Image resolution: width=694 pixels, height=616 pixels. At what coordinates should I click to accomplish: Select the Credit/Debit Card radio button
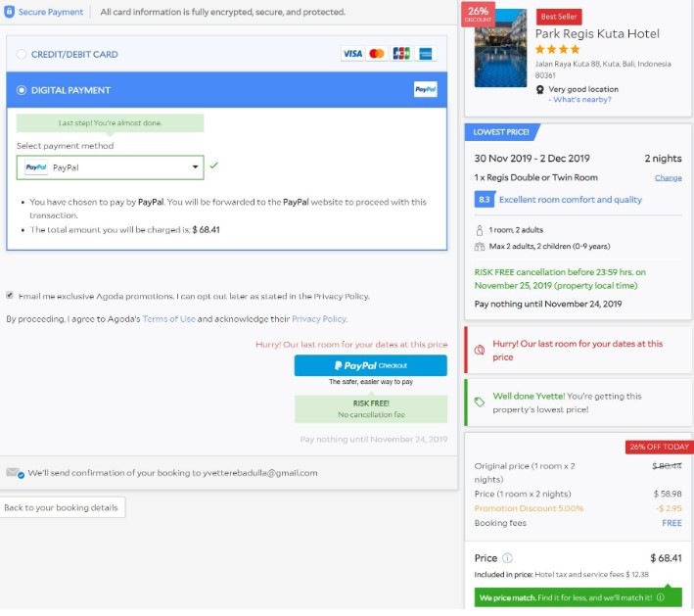22,55
